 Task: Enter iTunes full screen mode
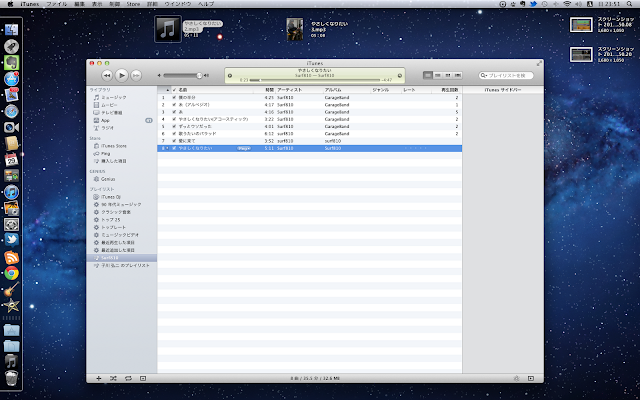point(539,63)
